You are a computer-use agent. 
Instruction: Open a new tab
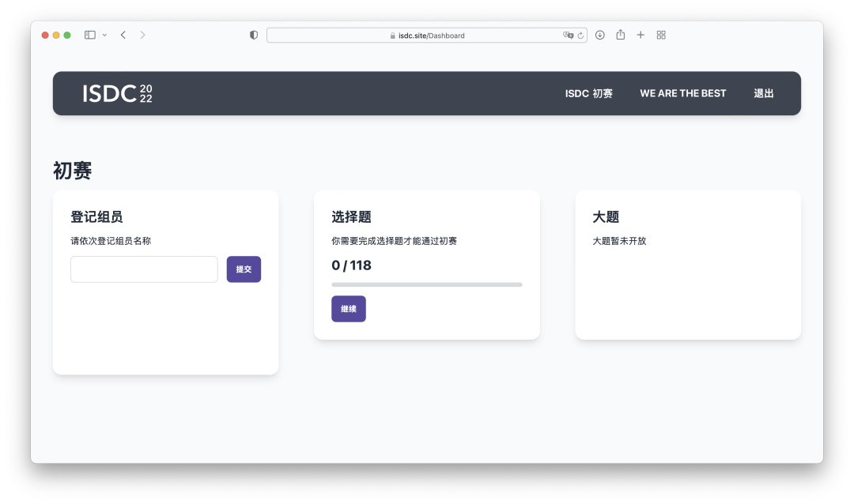pos(640,35)
